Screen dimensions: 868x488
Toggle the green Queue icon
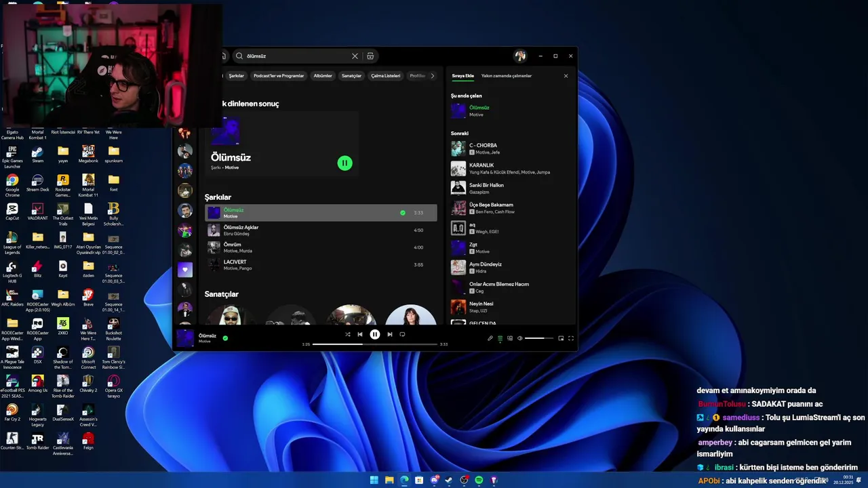(500, 338)
